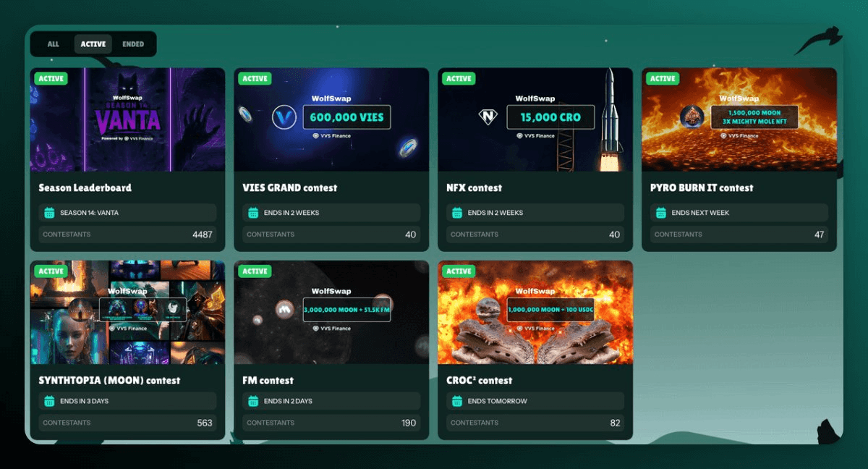Click contestants count 190

[x=409, y=423]
